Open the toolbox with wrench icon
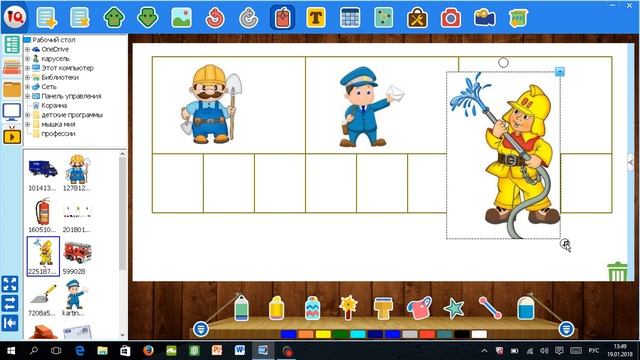The image size is (640, 360). [417, 18]
